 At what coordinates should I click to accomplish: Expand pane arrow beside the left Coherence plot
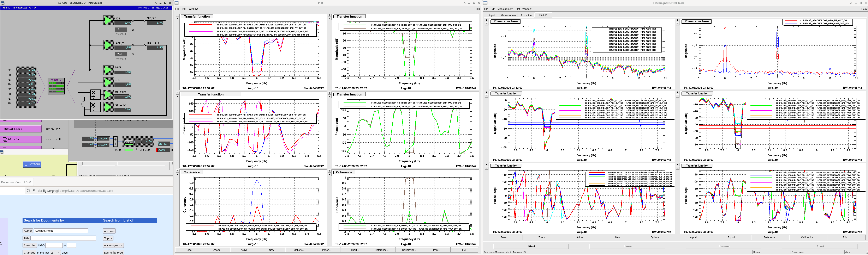(177, 171)
